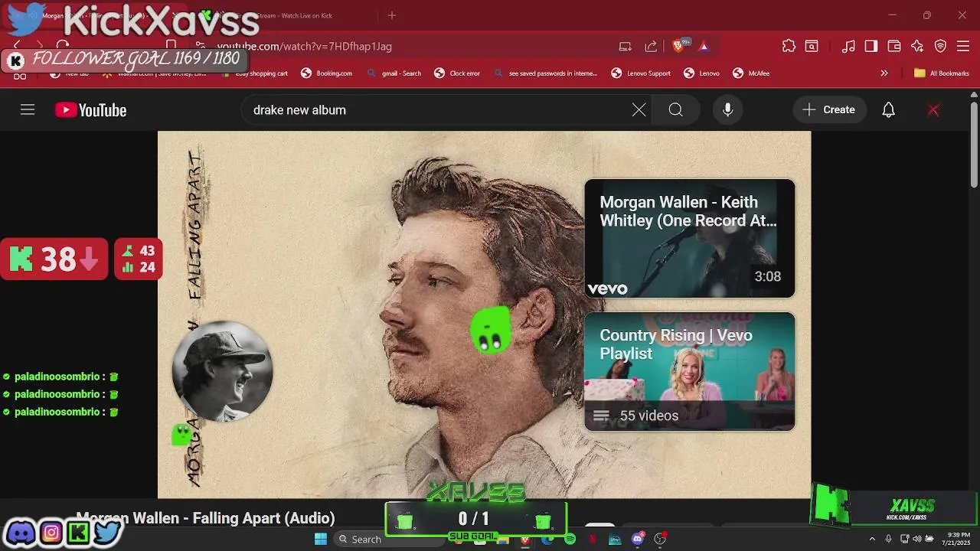Open the find-in-page toolbar icon
The image size is (980, 551).
point(812,46)
